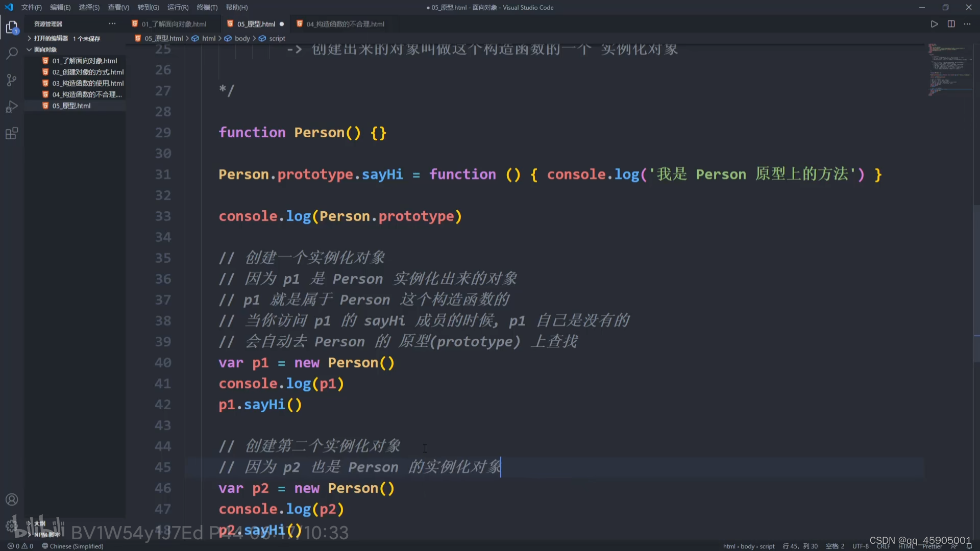Run the file using the play icon
980x551 pixels.
(x=934, y=23)
